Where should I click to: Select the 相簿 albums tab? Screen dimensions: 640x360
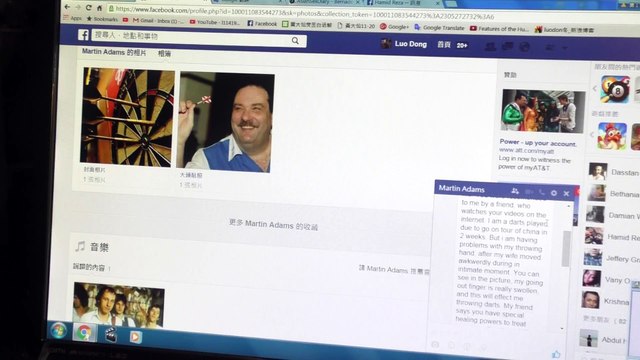pyautogui.click(x=164, y=53)
